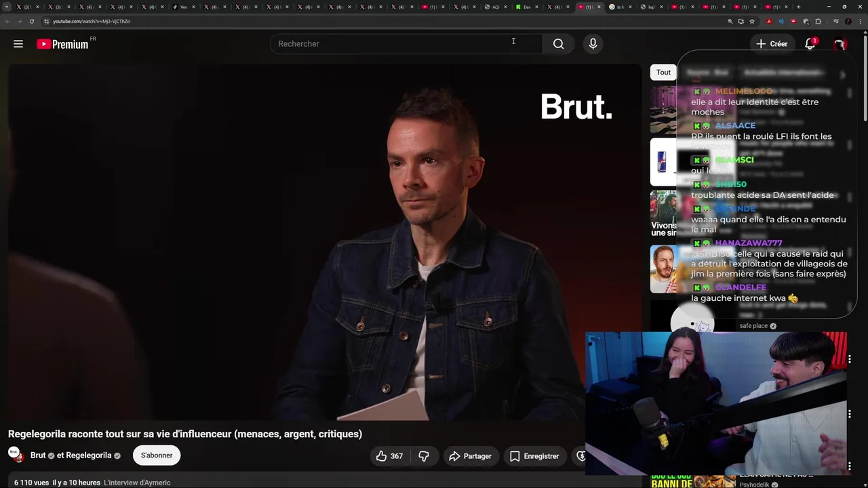Click the Brut video player
The width and height of the screenshot is (868, 488).
(324, 242)
